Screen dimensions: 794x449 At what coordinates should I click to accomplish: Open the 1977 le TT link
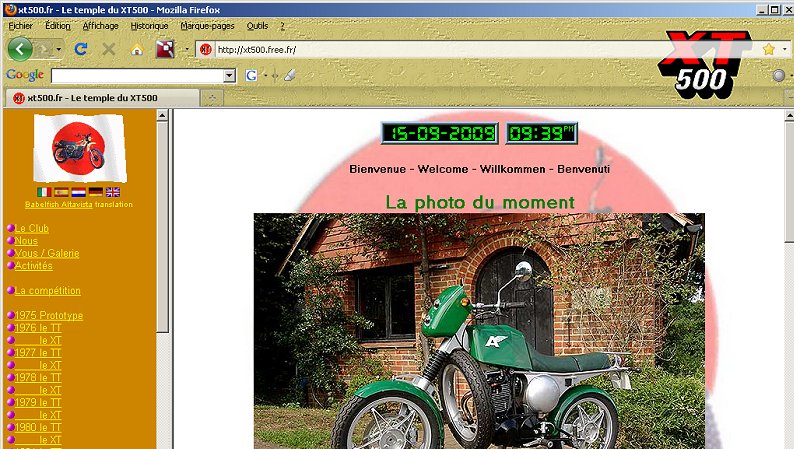pyautogui.click(x=38, y=352)
